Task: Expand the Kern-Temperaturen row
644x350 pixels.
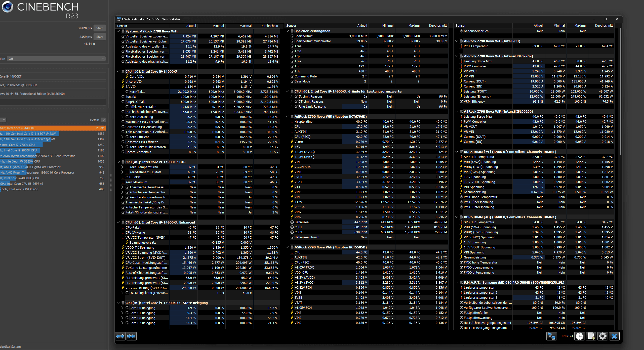Action: point(122,167)
